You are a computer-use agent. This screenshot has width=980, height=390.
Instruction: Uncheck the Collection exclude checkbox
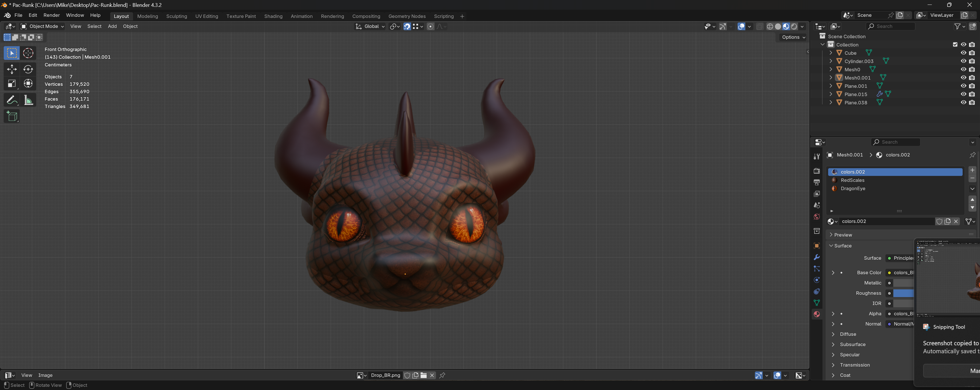(x=955, y=44)
